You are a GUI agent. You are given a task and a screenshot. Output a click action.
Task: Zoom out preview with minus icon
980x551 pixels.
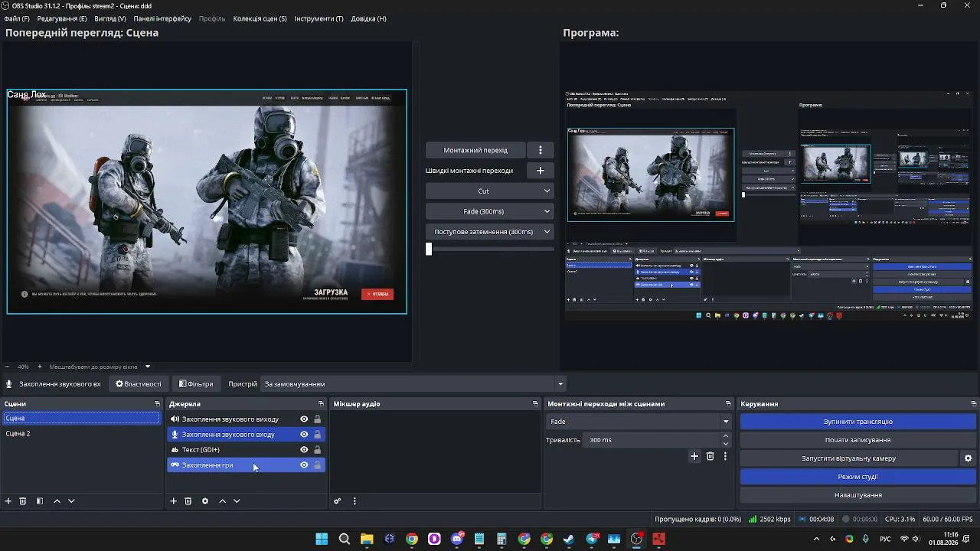[x=7, y=367]
